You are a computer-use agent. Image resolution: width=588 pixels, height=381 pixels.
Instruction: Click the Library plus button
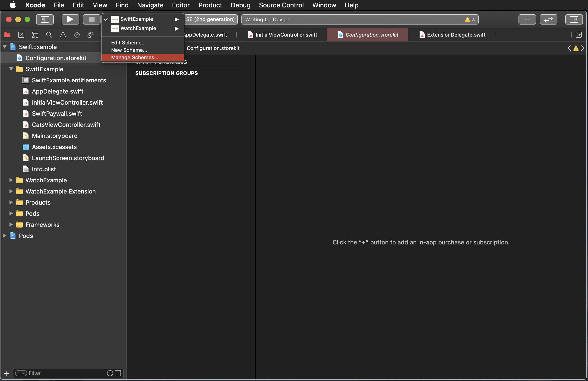pyautogui.click(x=527, y=19)
